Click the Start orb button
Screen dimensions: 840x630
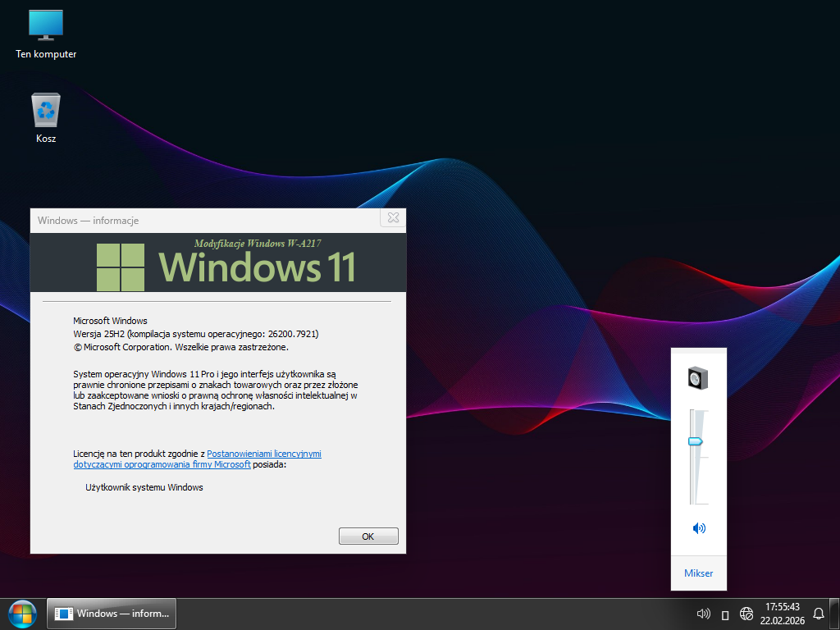pos(22,614)
